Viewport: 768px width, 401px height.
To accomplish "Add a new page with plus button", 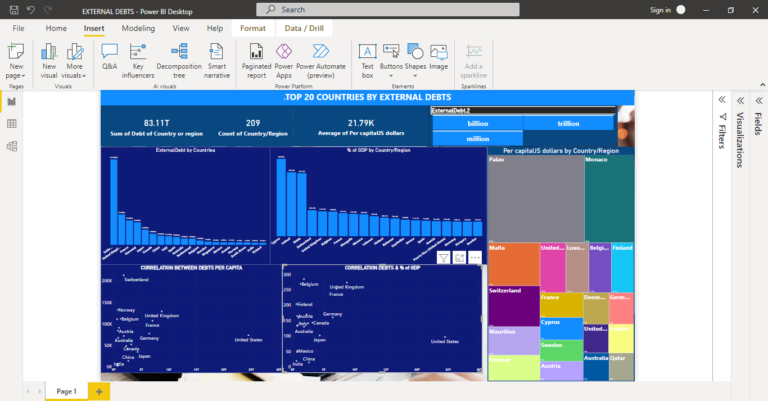I will [x=99, y=391].
